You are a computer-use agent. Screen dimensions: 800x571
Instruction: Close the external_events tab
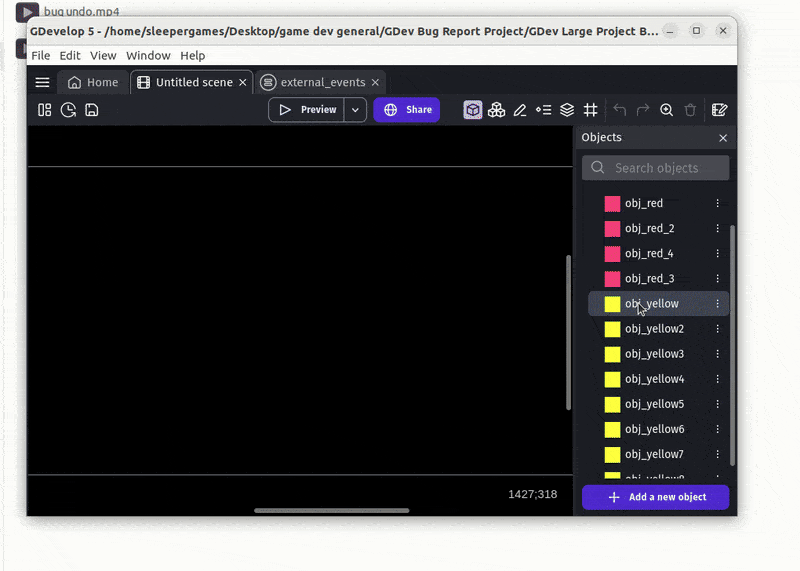click(376, 82)
